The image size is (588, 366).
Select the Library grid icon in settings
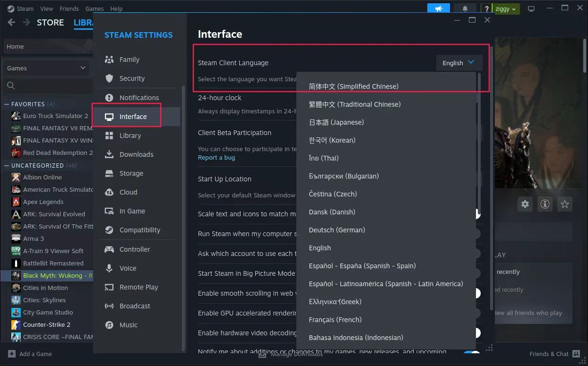pos(109,136)
